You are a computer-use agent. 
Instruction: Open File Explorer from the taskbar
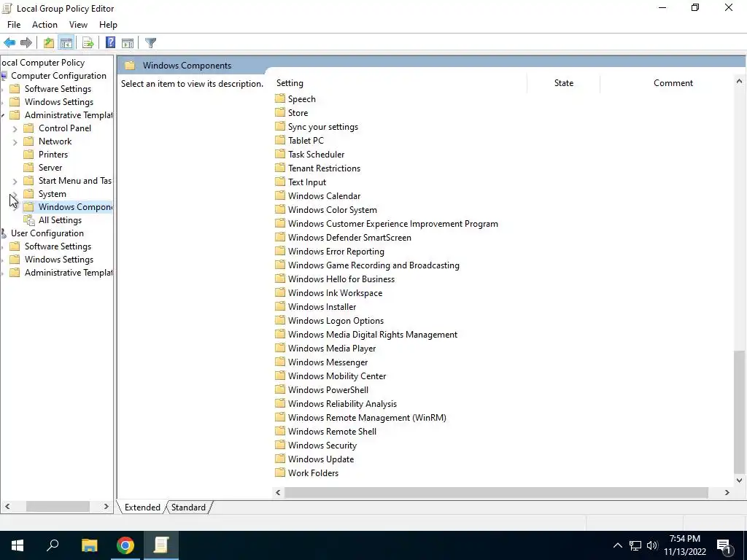89,545
